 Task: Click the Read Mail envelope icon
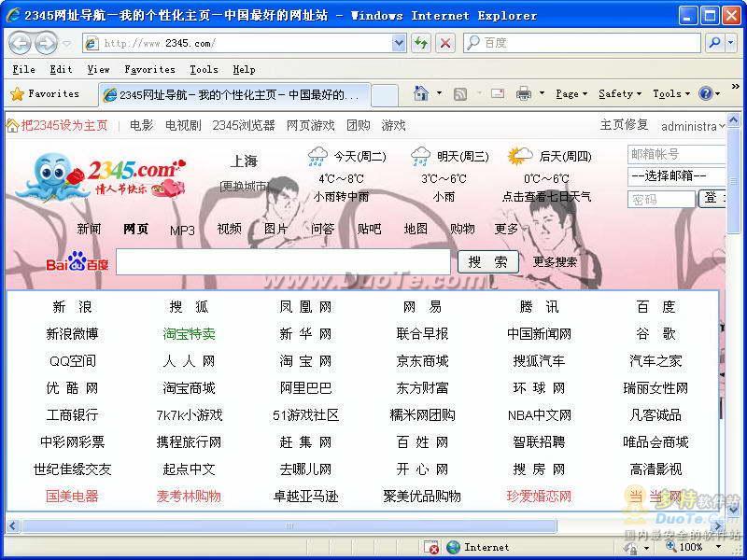coord(498,93)
